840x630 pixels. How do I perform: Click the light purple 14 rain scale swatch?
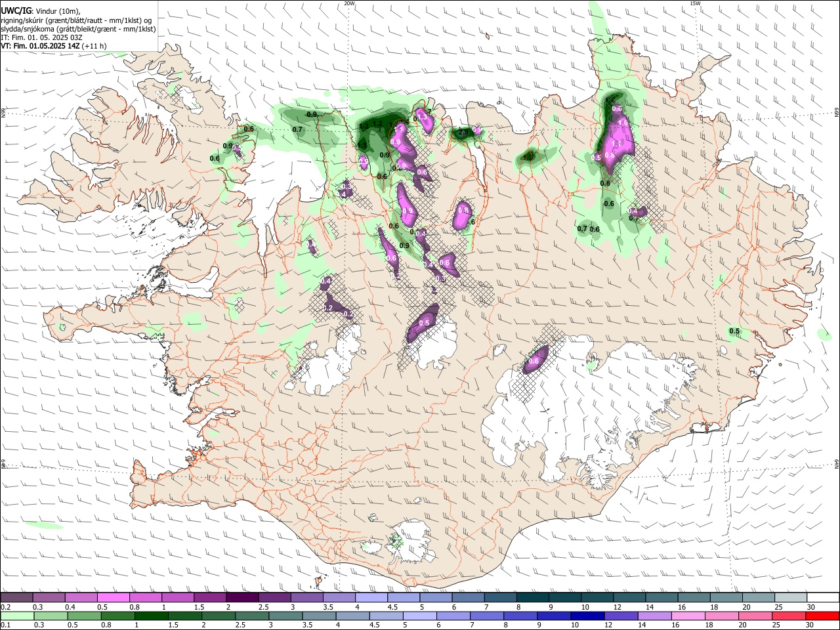click(655, 616)
